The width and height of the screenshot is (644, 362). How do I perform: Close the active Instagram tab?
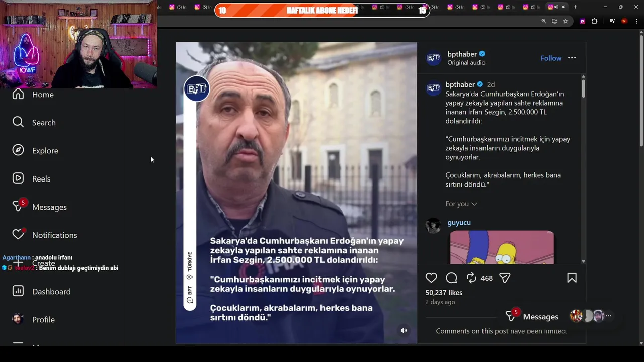(x=563, y=7)
